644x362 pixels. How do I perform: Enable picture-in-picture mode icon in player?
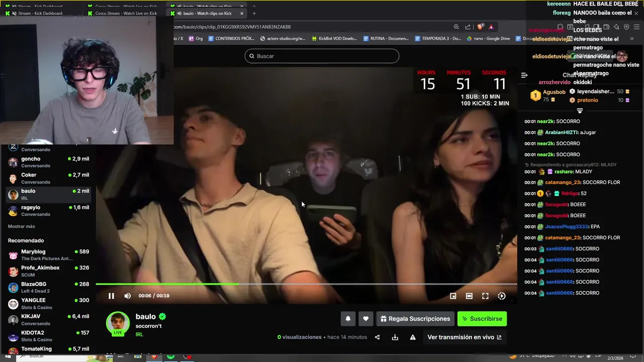[x=453, y=296]
